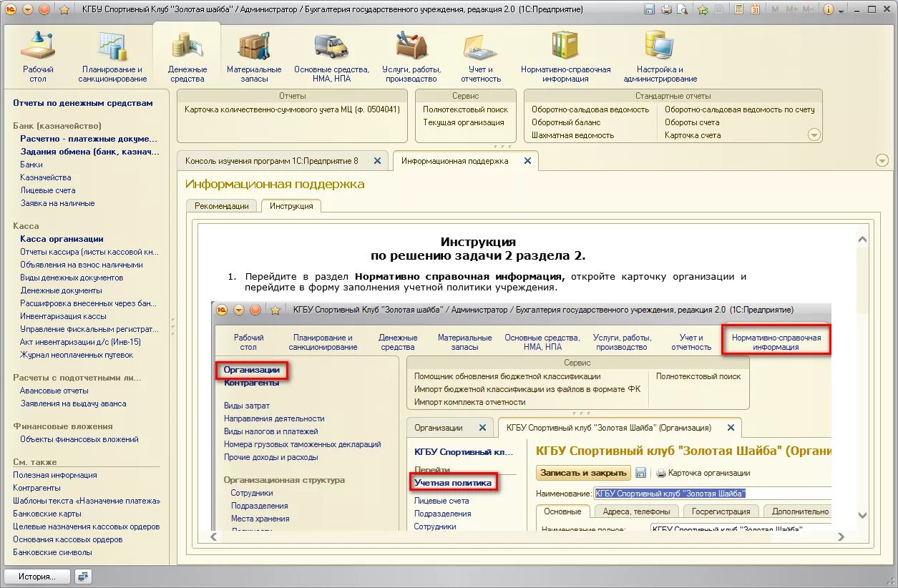Viewport: 898px width, 588px height.
Task: Open the 1C main menu logo button
Action: 11,9
